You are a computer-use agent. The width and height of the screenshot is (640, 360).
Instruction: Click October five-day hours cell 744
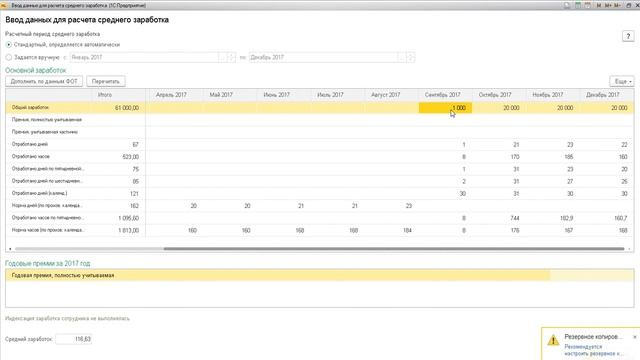(499, 218)
